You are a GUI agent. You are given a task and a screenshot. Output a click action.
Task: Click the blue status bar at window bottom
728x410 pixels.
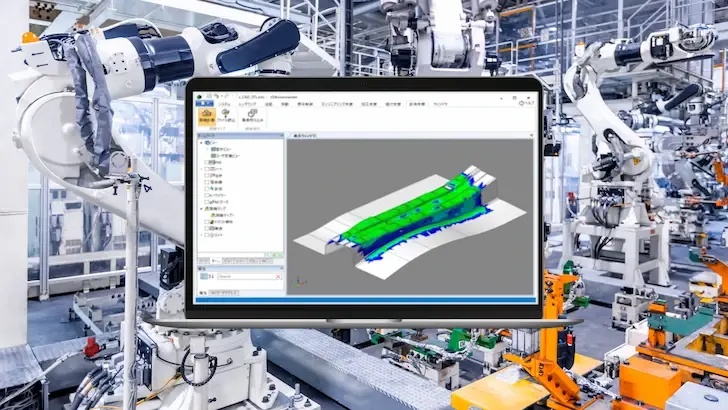click(x=365, y=300)
